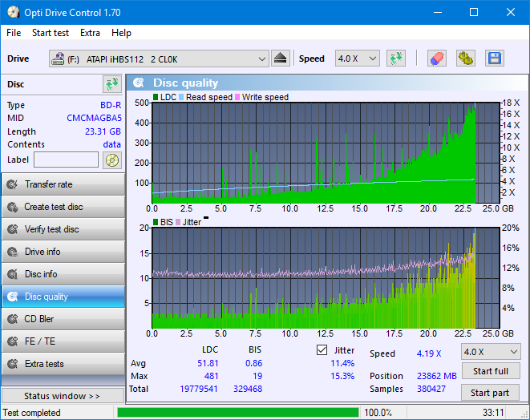The image size is (530, 420).
Task: Expand the Status window panel
Action: (63, 396)
